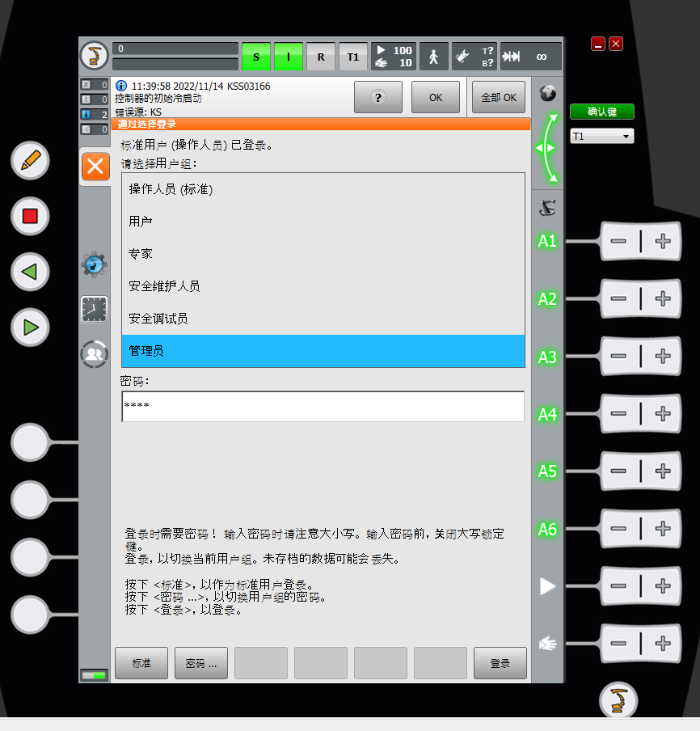Screen dimensions: 700x731
Task: Open the T1 operating mode dropdown
Action: click(601, 137)
